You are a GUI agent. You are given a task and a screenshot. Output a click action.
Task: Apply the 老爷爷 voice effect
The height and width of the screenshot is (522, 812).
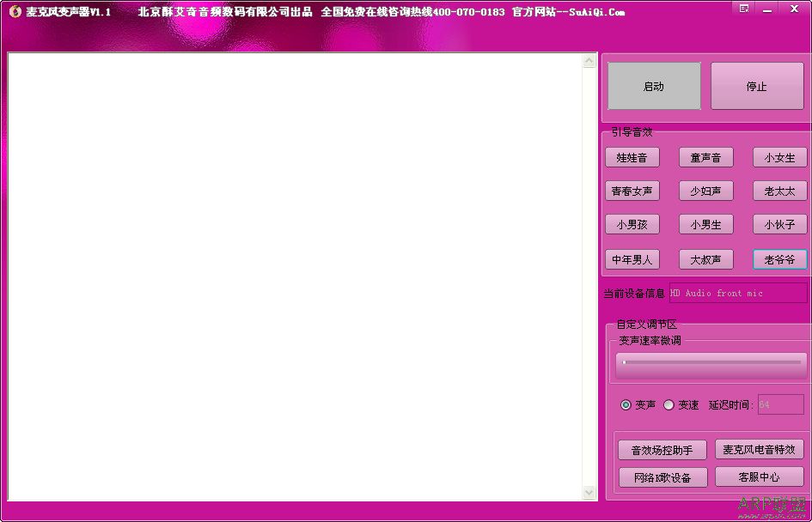(x=779, y=259)
